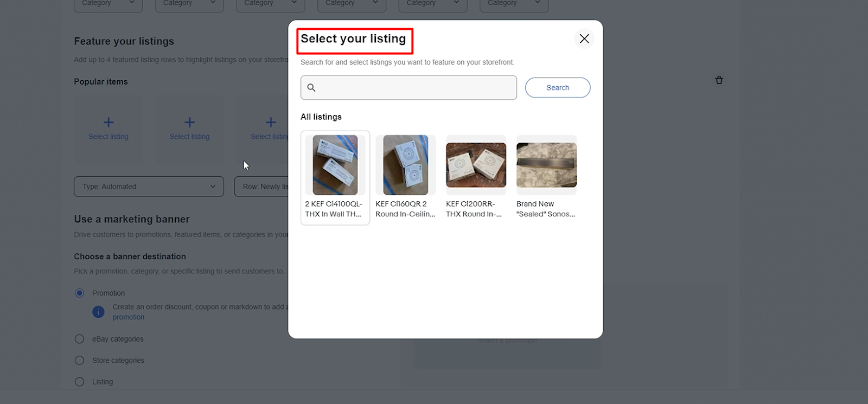Click KEF Ci160QR 2 Round In-Ceiling title text
868x404 pixels.
(x=405, y=209)
